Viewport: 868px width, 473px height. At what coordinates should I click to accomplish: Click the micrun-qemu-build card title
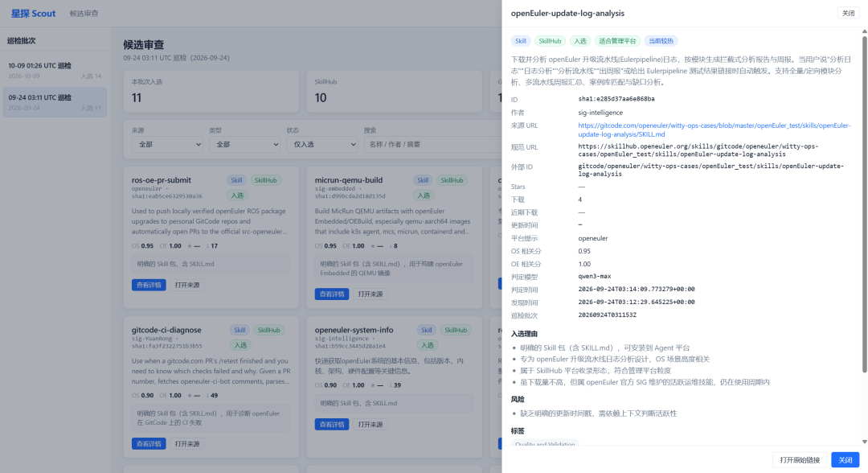coord(349,180)
